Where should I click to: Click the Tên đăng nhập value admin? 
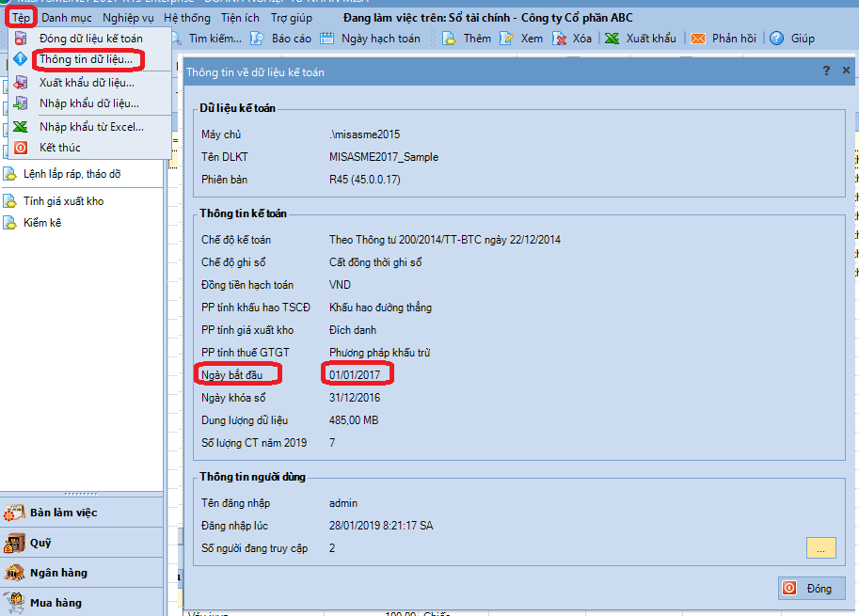point(343,503)
